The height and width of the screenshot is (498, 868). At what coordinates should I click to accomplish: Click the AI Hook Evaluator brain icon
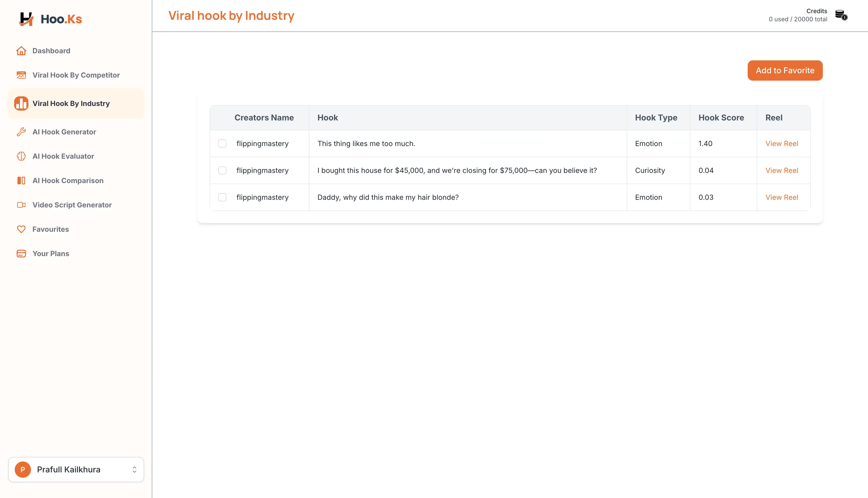click(x=21, y=156)
